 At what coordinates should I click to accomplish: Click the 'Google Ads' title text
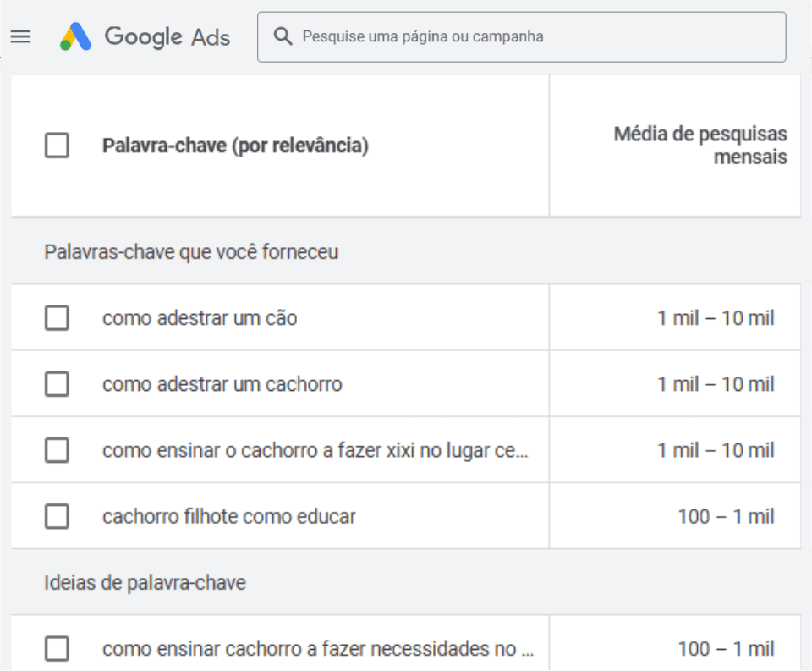167,36
